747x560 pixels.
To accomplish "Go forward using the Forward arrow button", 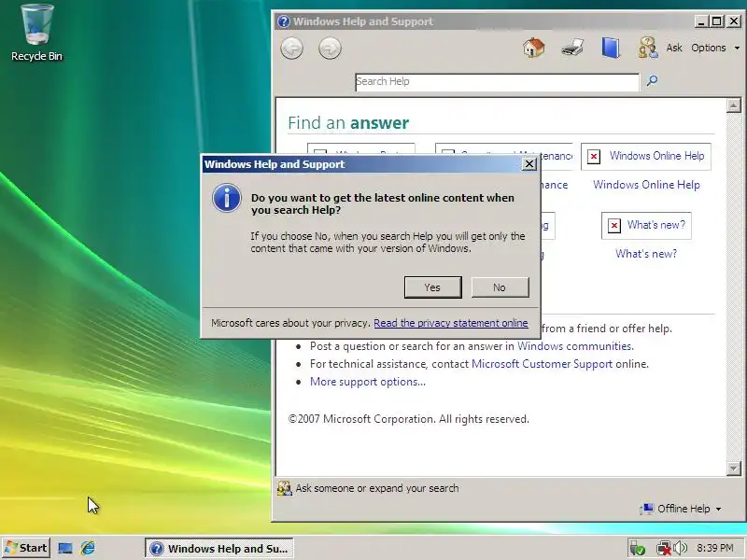I will pos(330,49).
